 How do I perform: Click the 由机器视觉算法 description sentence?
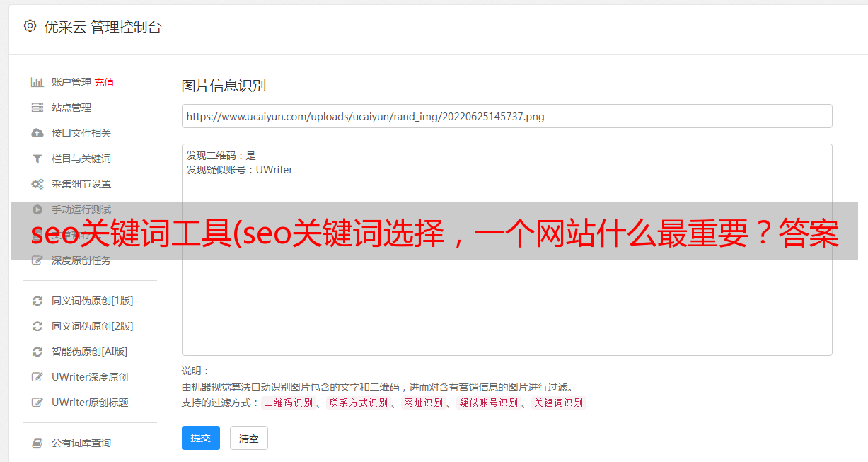coord(377,387)
